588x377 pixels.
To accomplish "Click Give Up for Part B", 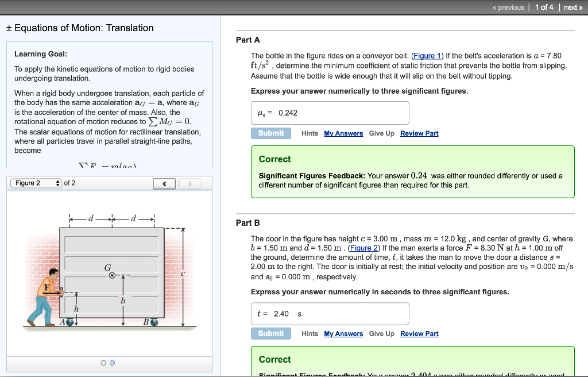I will tap(382, 333).
